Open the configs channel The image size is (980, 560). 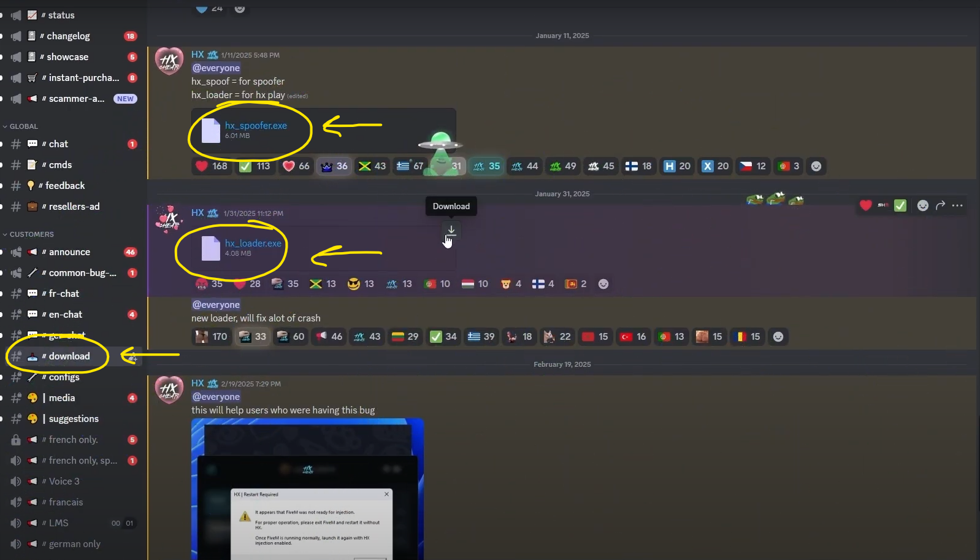(x=72, y=377)
